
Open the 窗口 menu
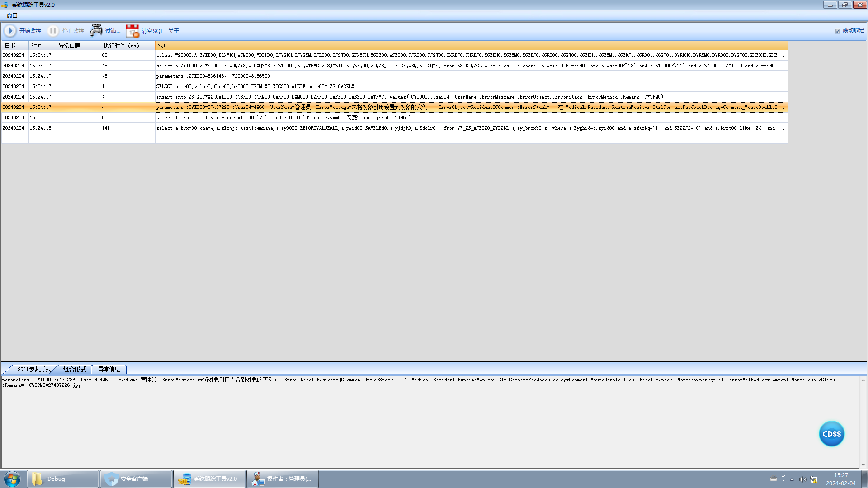coord(12,16)
